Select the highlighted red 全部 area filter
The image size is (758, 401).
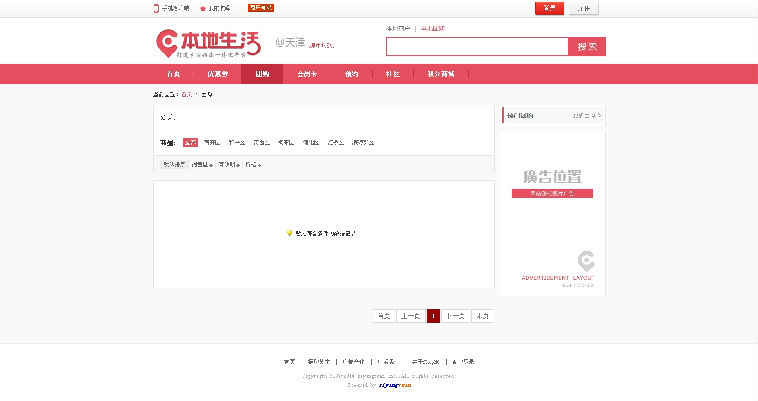pos(190,143)
